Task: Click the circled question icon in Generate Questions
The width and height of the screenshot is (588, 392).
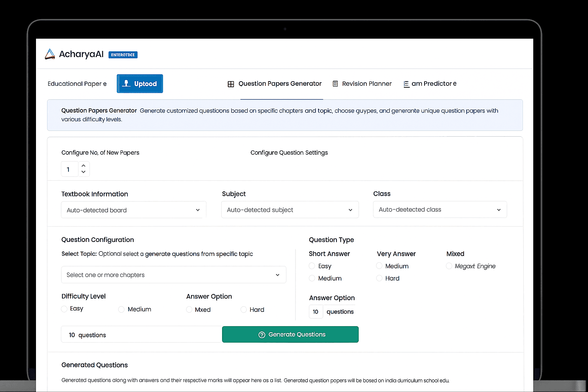Action: pyautogui.click(x=262, y=335)
